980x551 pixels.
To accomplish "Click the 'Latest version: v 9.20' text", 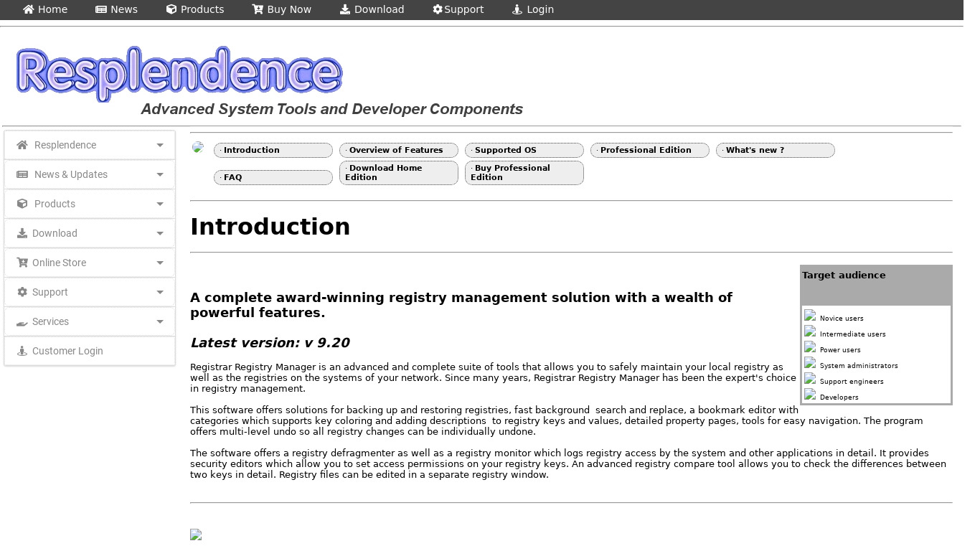I will pyautogui.click(x=270, y=343).
